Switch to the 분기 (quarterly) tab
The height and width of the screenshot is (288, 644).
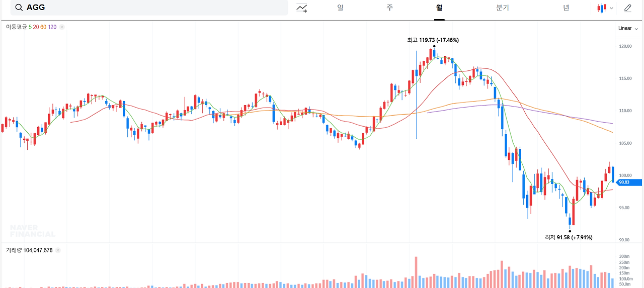pos(503,8)
